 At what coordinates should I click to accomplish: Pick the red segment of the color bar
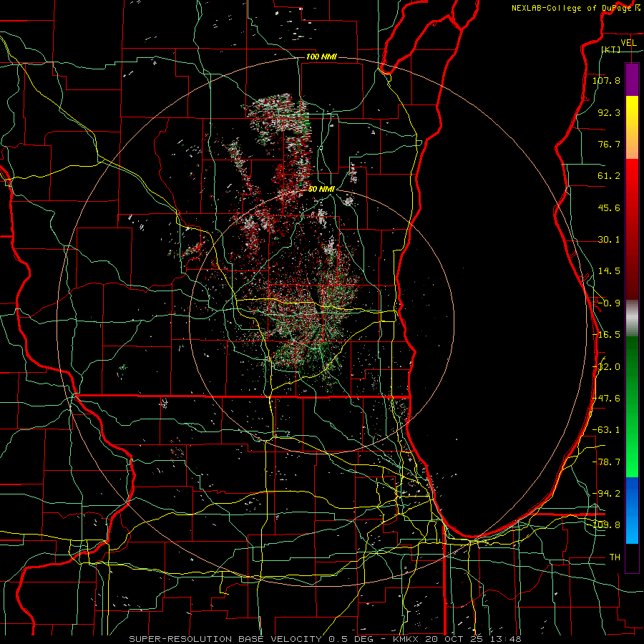632,229
